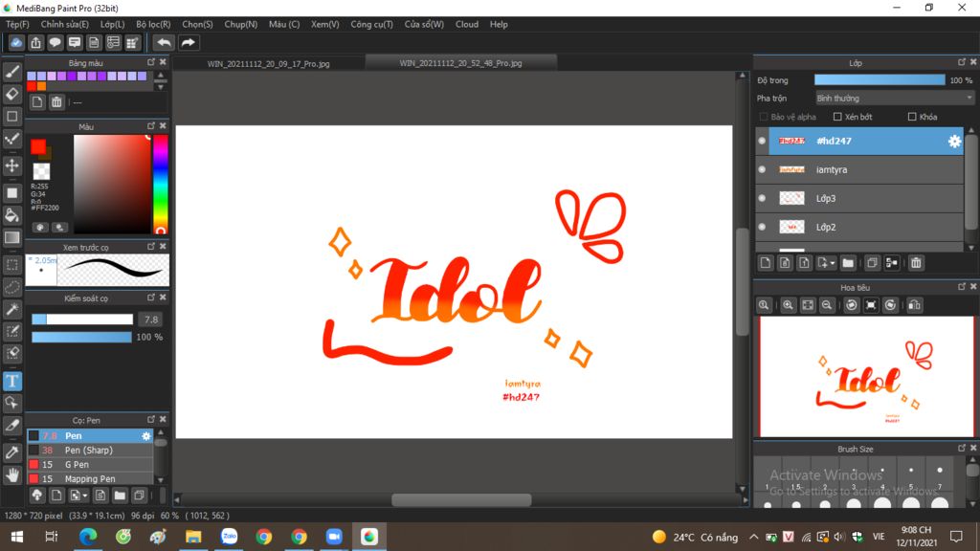Duplicate the current layer
The width and height of the screenshot is (980, 551).
[x=872, y=263]
